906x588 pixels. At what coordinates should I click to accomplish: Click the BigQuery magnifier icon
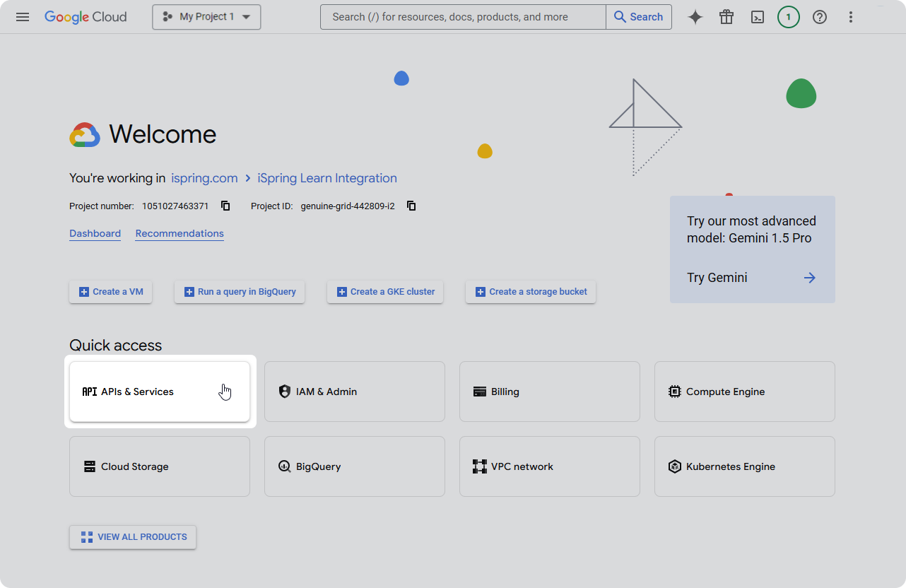285,466
